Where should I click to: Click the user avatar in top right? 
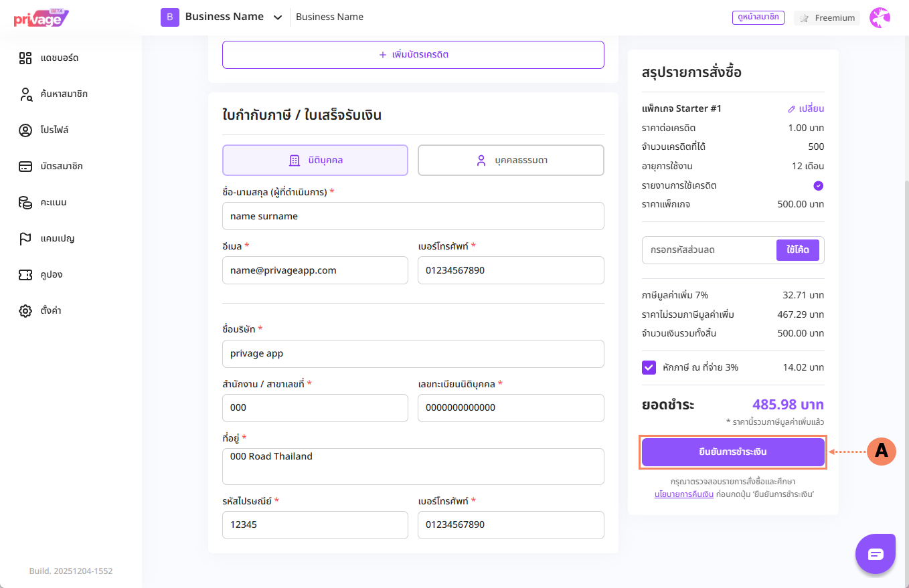[x=880, y=18]
